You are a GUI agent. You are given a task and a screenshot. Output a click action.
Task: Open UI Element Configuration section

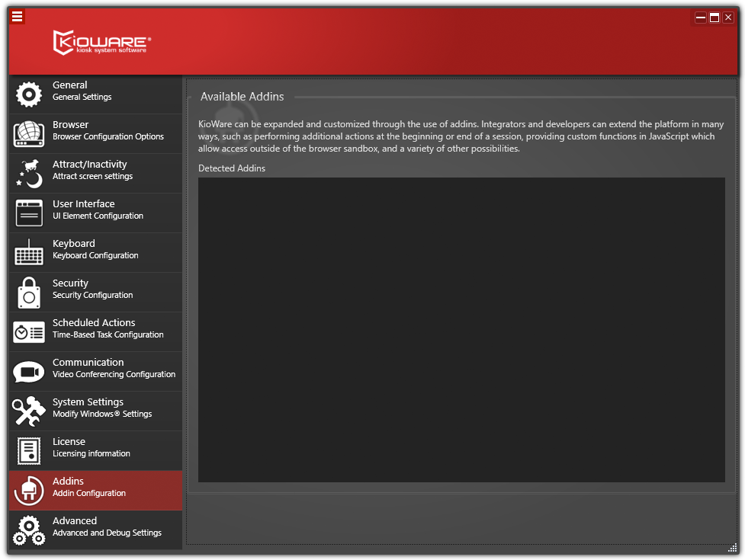click(x=95, y=213)
